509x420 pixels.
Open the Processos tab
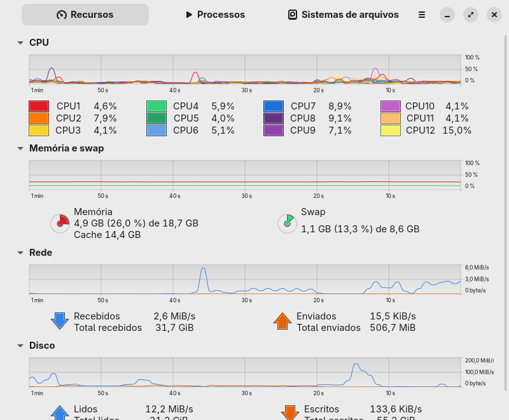(x=215, y=15)
